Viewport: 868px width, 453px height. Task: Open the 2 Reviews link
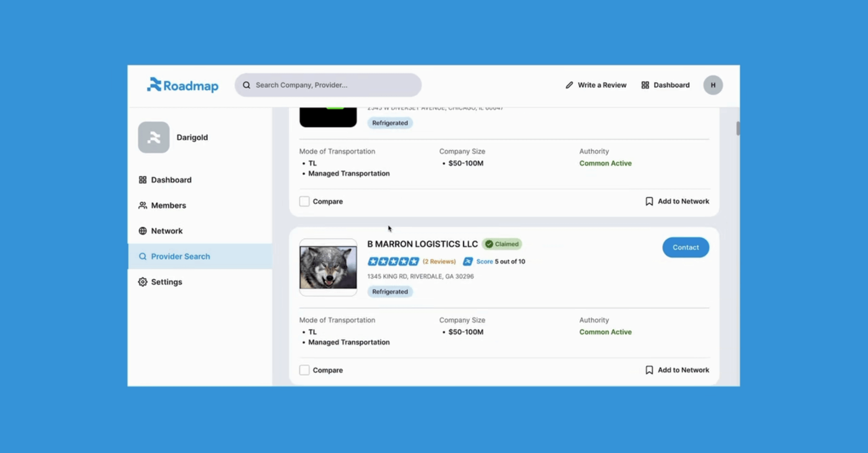(x=439, y=262)
